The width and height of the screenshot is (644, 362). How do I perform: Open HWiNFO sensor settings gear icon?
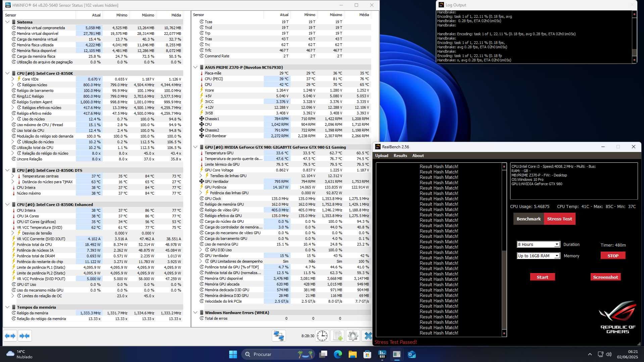(x=353, y=336)
